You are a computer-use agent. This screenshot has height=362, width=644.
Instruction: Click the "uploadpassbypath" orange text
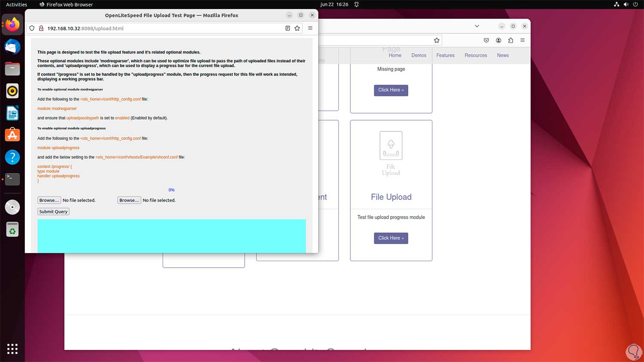[x=83, y=118]
